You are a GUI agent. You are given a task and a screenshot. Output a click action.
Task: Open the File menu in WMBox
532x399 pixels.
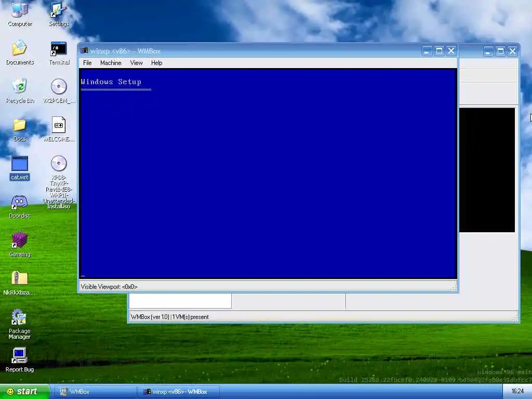(x=87, y=63)
